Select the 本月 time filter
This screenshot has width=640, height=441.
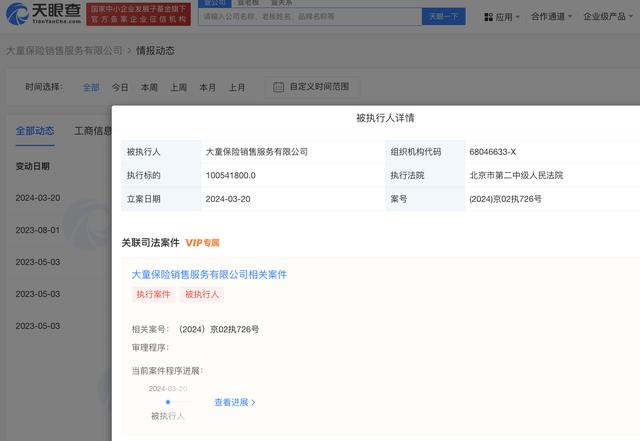pos(208,87)
